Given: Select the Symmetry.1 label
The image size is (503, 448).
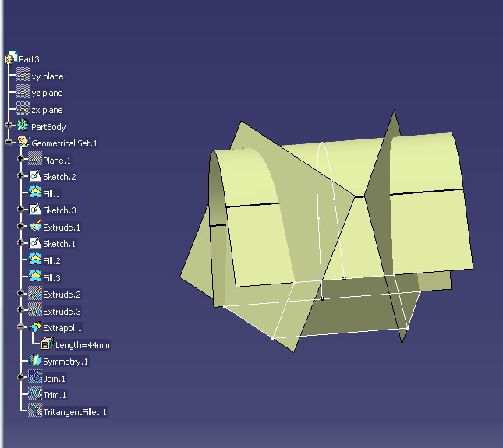Looking at the screenshot, I should coord(66,362).
